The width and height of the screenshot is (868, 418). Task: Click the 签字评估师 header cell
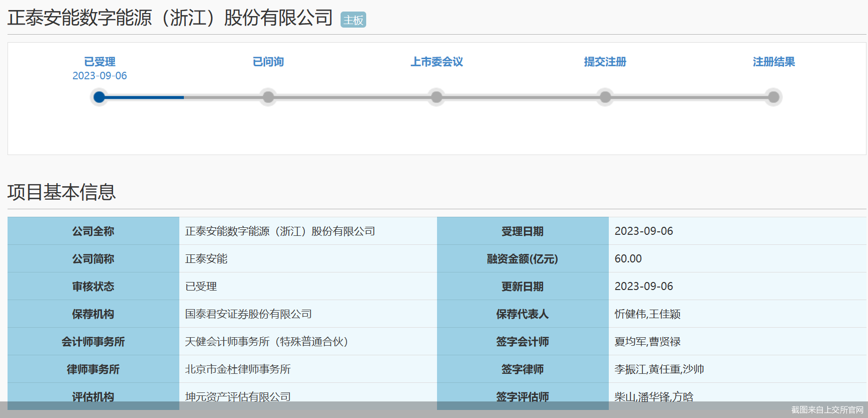tap(523, 396)
